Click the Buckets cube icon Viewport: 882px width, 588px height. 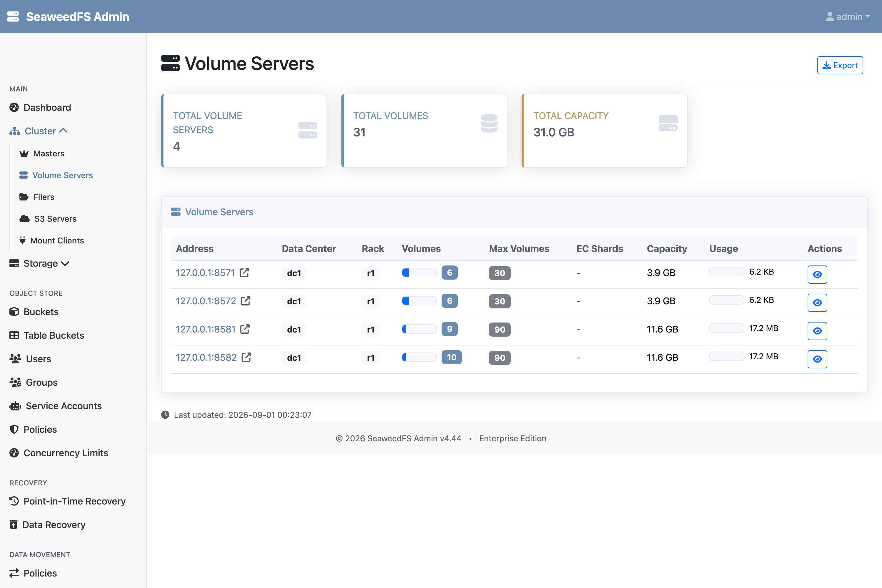14,312
